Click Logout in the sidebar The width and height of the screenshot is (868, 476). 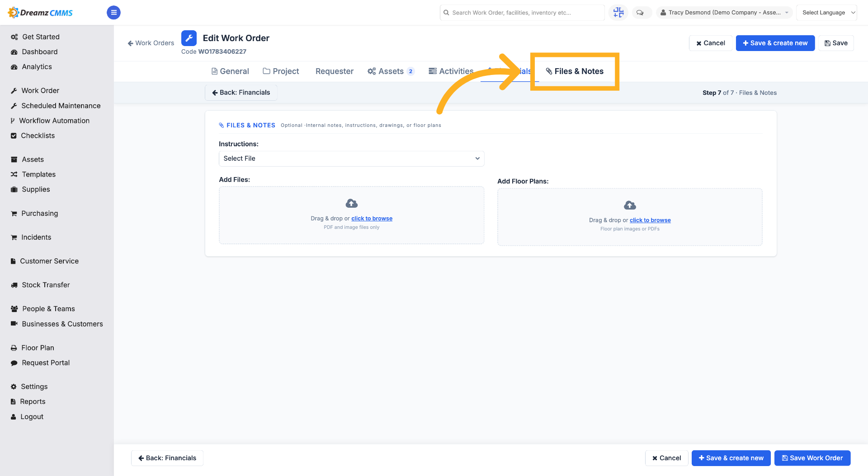27,417
